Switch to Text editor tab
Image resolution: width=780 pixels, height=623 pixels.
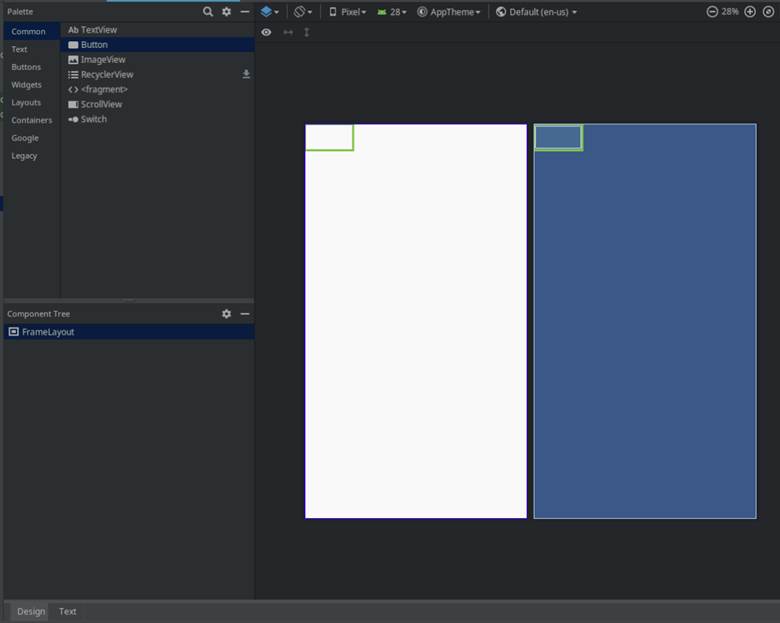tap(68, 612)
